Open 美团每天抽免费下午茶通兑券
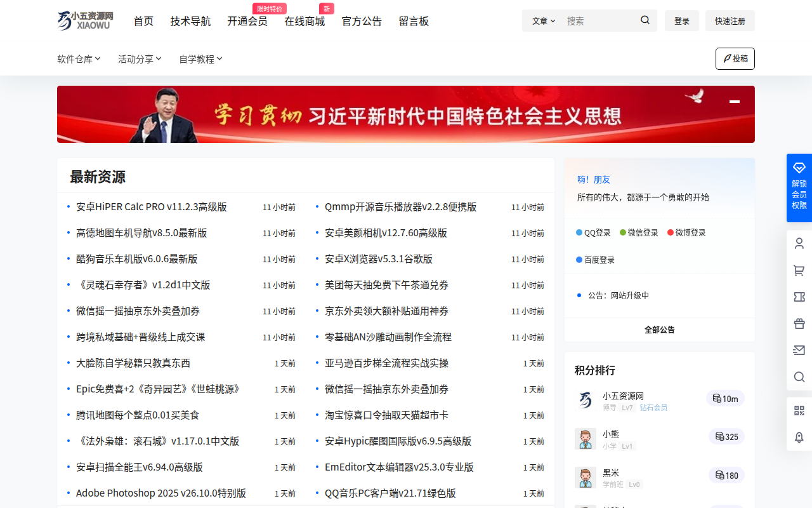The image size is (812, 508). tap(387, 285)
